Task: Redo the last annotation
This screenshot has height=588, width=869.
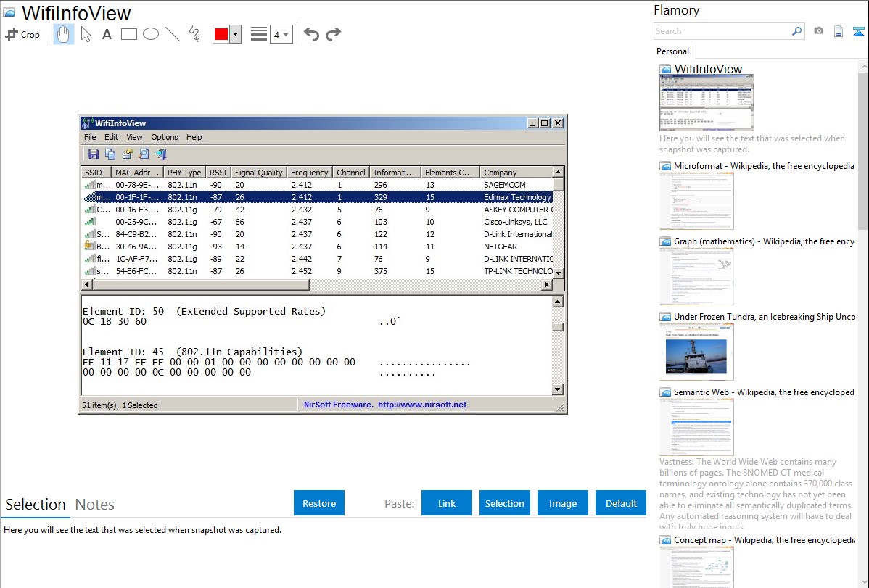Action: click(333, 34)
